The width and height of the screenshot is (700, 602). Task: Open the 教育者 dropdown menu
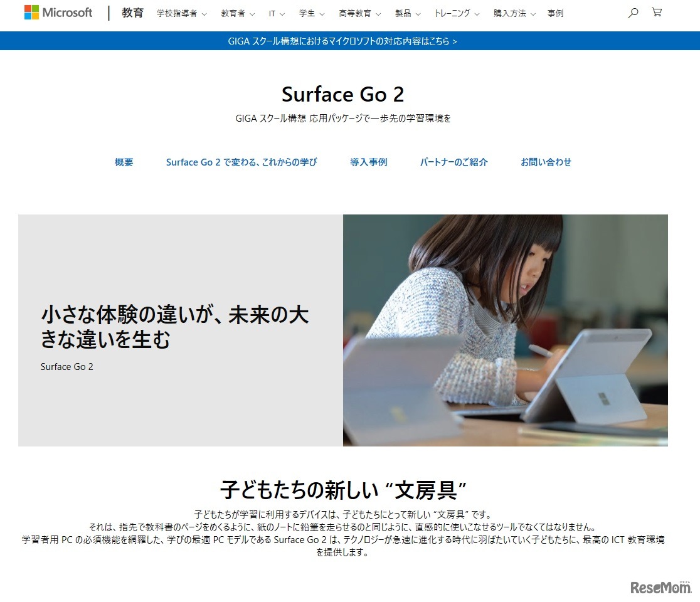(233, 13)
